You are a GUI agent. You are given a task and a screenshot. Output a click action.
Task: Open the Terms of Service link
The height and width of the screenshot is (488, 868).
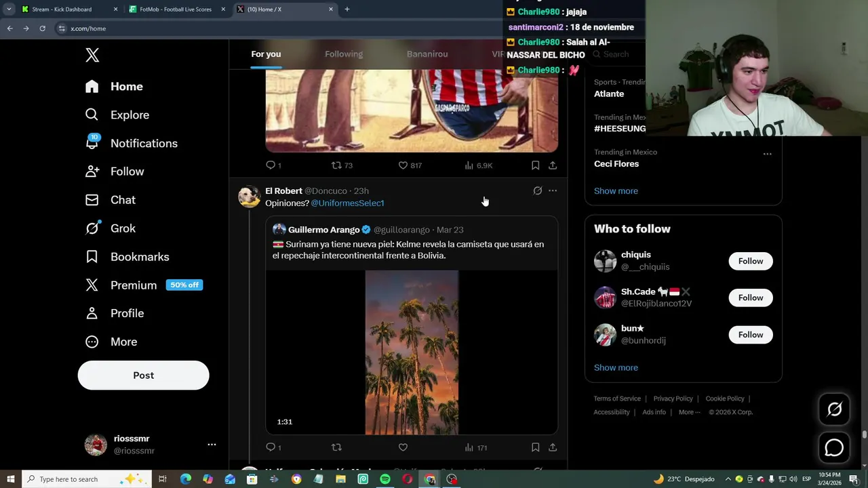click(x=617, y=399)
